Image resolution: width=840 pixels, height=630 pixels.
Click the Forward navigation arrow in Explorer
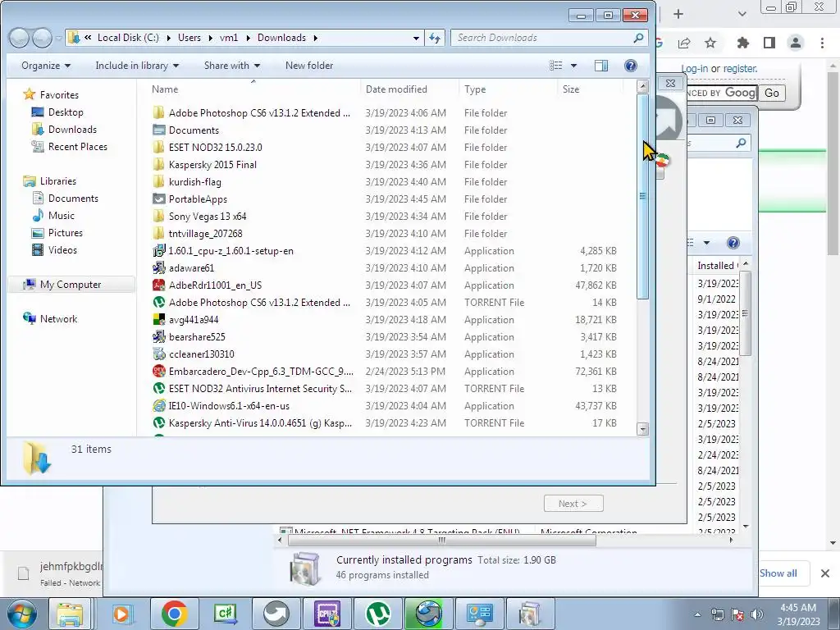click(x=42, y=38)
